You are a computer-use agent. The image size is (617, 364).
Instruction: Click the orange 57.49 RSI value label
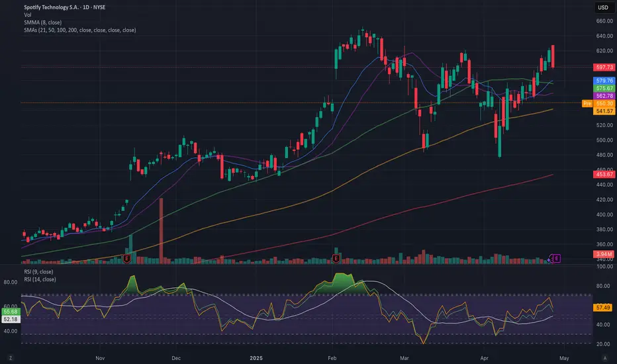(603, 307)
